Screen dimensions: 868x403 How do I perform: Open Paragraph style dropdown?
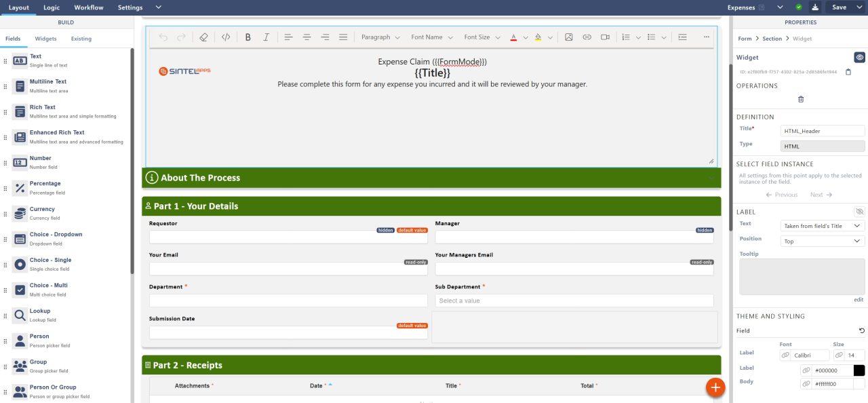(380, 37)
